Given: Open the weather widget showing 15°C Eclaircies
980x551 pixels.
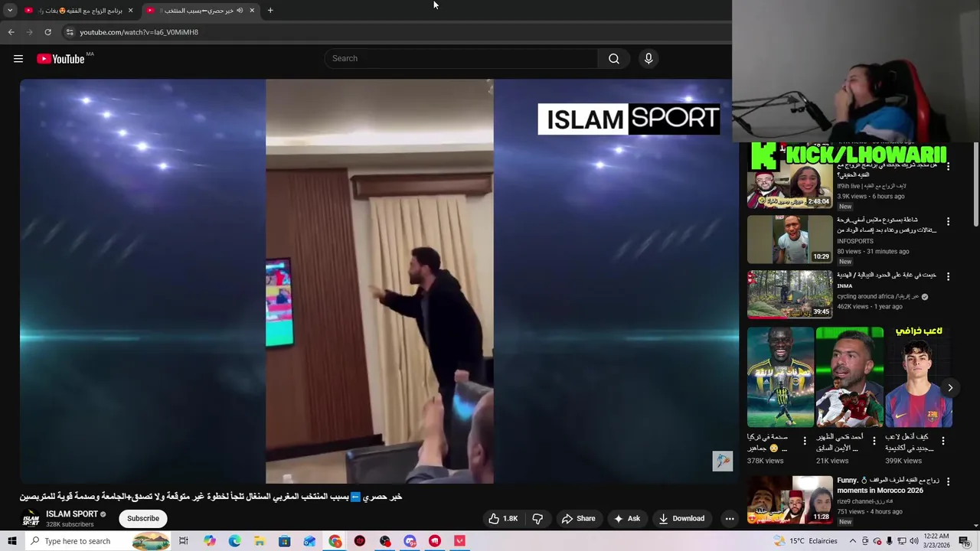Looking at the screenshot, I should point(805,541).
